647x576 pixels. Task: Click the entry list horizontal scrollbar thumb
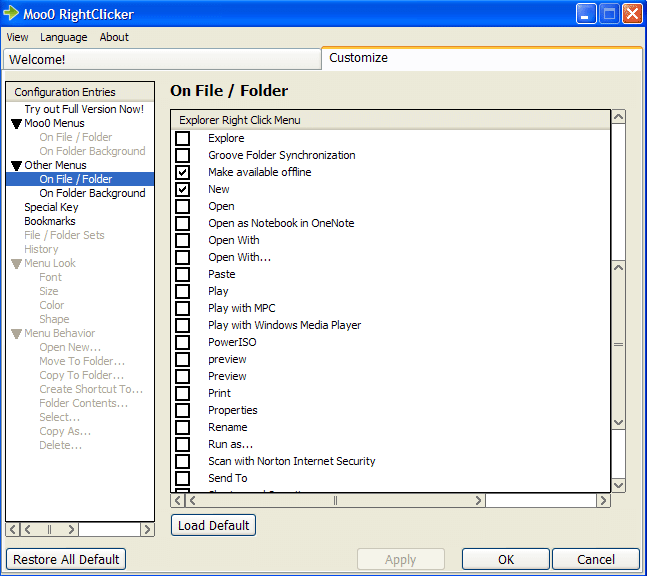[335, 500]
